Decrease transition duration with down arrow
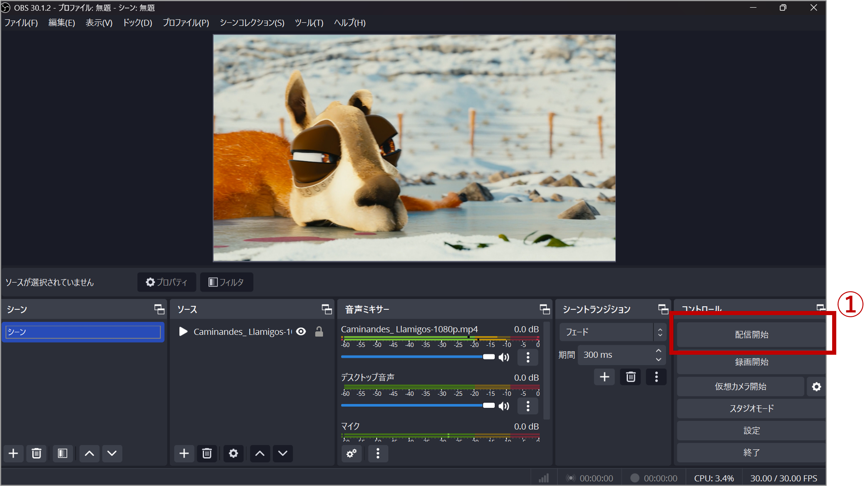Viewport: 868px width, 486px height. (x=658, y=359)
